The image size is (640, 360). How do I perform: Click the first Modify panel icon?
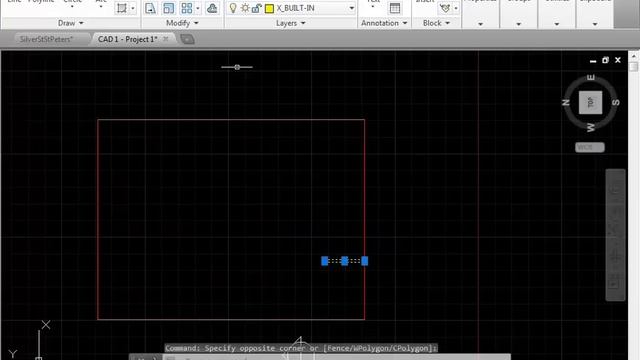(150, 8)
